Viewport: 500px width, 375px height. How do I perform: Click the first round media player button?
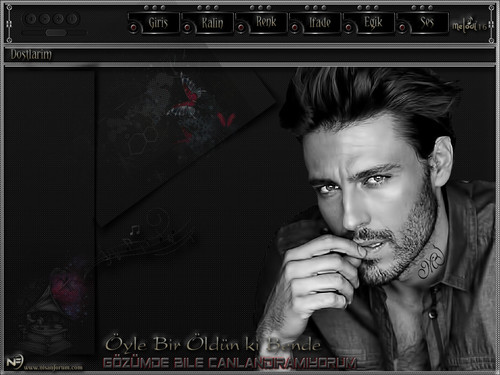[31, 19]
